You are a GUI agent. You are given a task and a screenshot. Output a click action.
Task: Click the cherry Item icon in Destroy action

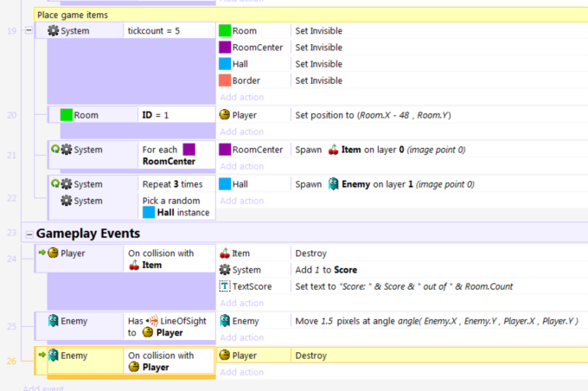tap(225, 253)
